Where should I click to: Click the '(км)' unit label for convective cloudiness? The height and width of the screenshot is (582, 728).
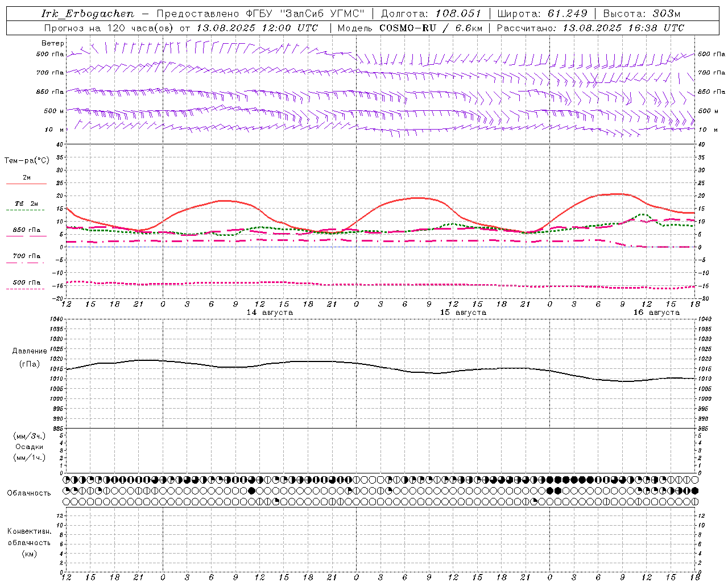point(30,554)
